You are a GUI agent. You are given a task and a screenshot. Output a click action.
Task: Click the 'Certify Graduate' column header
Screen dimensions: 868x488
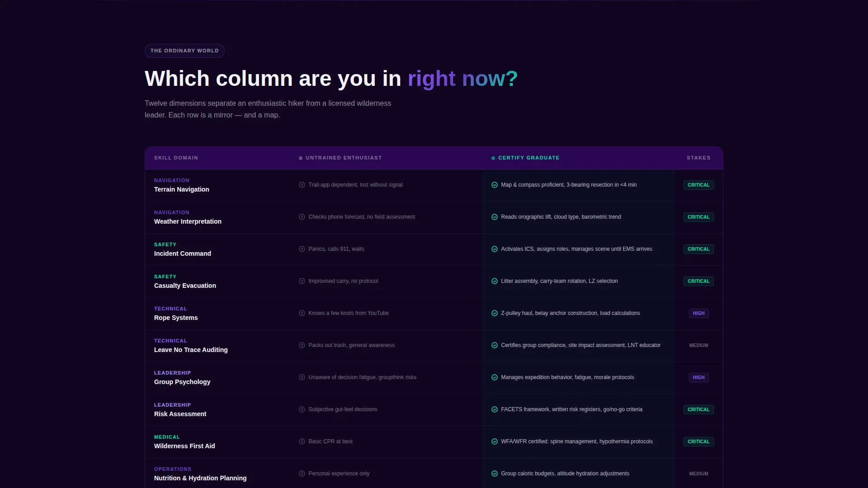(x=528, y=158)
